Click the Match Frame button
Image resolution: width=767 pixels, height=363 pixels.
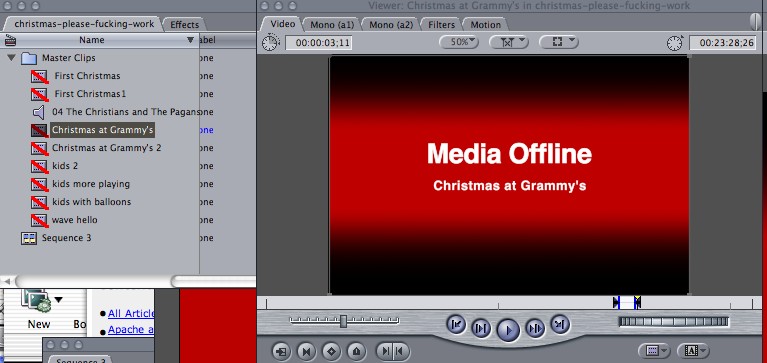pos(282,351)
